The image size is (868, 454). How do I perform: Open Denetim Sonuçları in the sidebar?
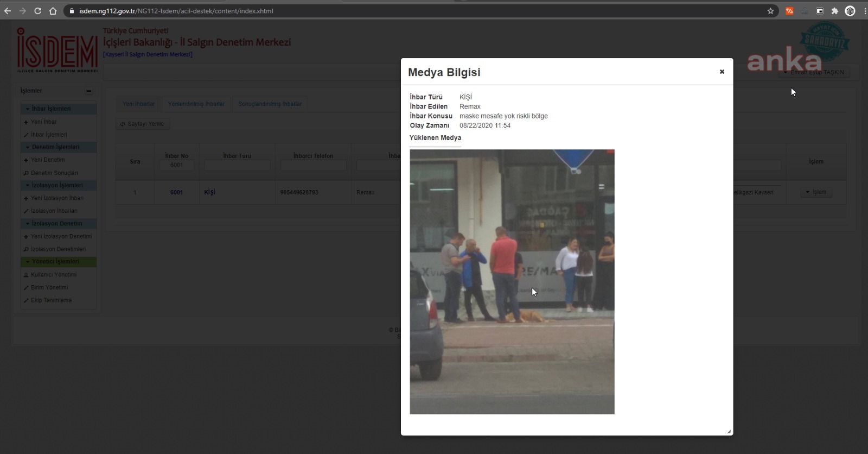pyautogui.click(x=54, y=173)
